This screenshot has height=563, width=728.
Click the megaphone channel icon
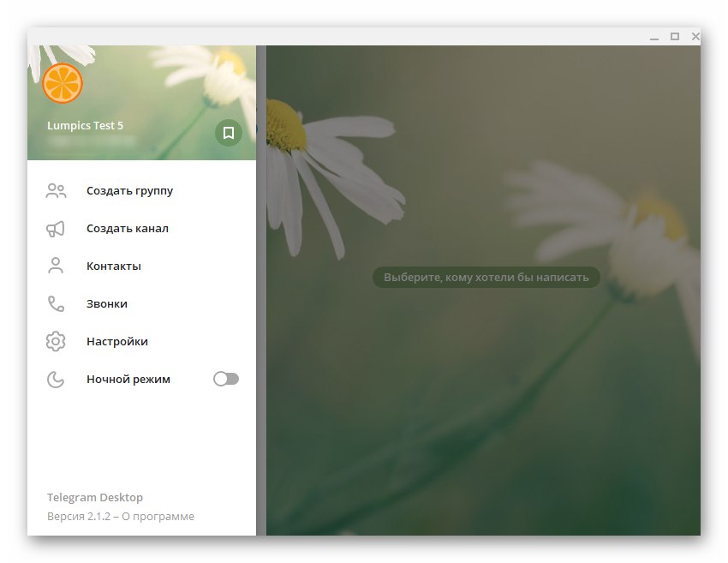coord(56,229)
